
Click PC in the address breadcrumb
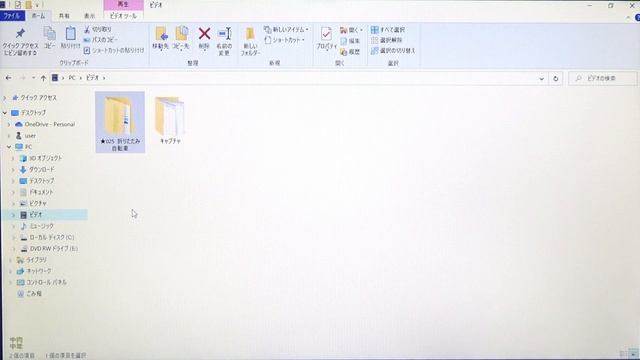click(72, 78)
